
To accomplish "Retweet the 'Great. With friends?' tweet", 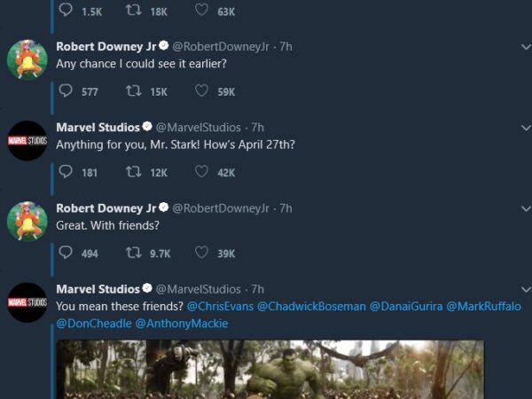I will pyautogui.click(x=133, y=253).
